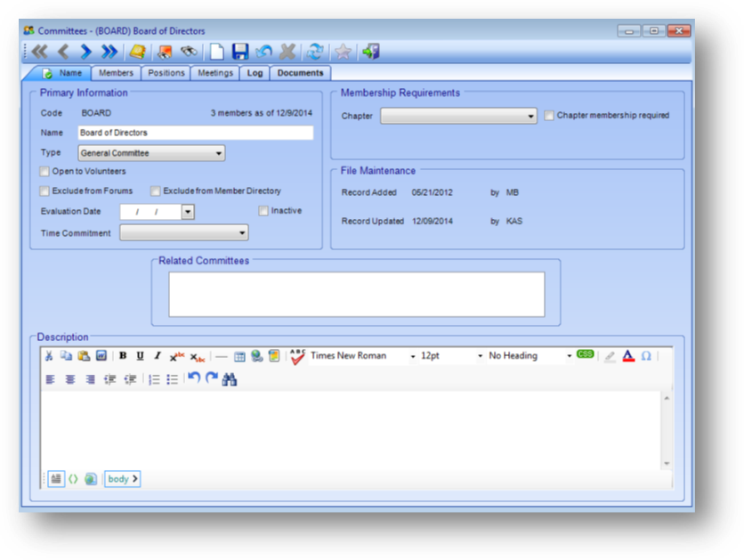This screenshot has width=744, height=560.
Task: Insert a table in the description
Action: tap(239, 356)
